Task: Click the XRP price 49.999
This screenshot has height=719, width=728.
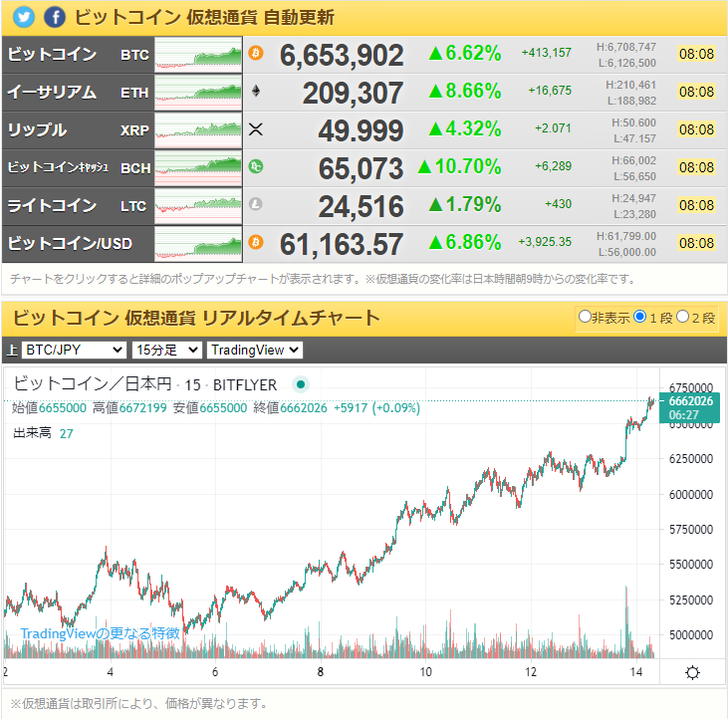Action: point(361,130)
